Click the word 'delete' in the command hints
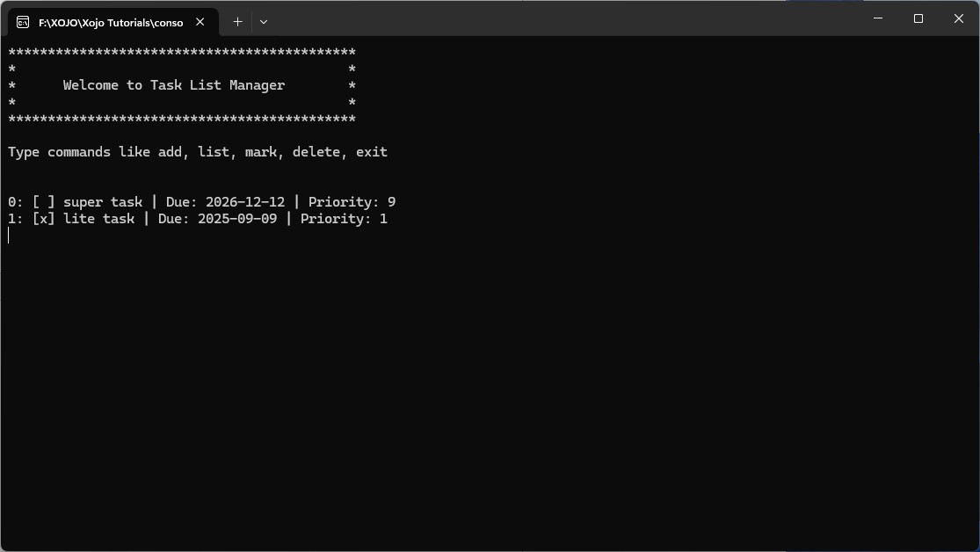The image size is (980, 552). [316, 151]
